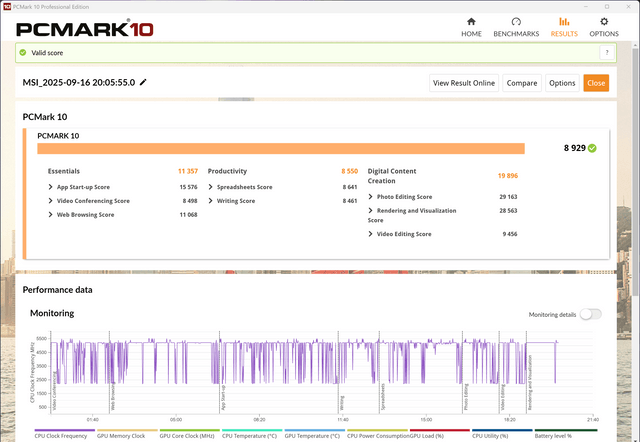Toggle CPU Temperature legend series

[x=252, y=434]
